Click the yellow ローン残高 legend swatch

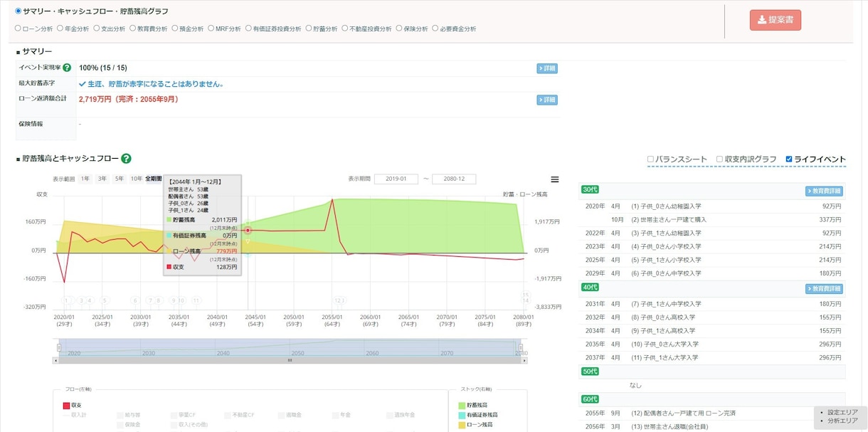coord(462,425)
